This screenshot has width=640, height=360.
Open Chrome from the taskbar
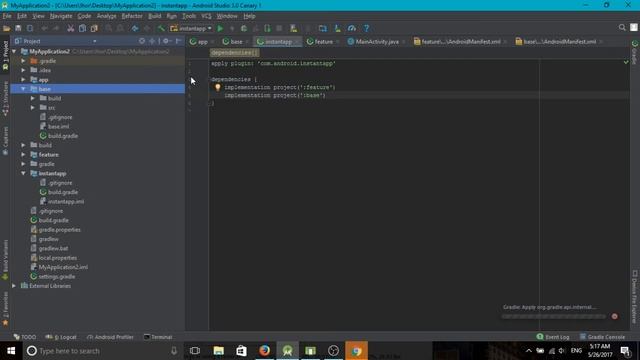point(356,351)
